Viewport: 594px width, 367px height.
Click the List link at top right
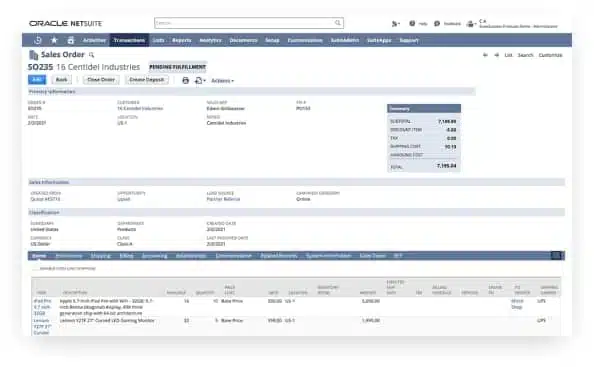pos(508,55)
